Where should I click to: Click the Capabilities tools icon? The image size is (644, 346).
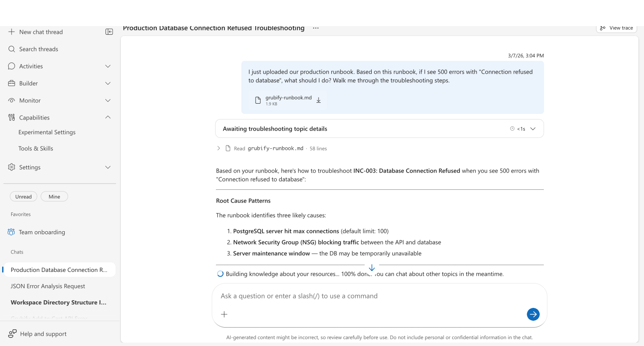[x=12, y=117]
